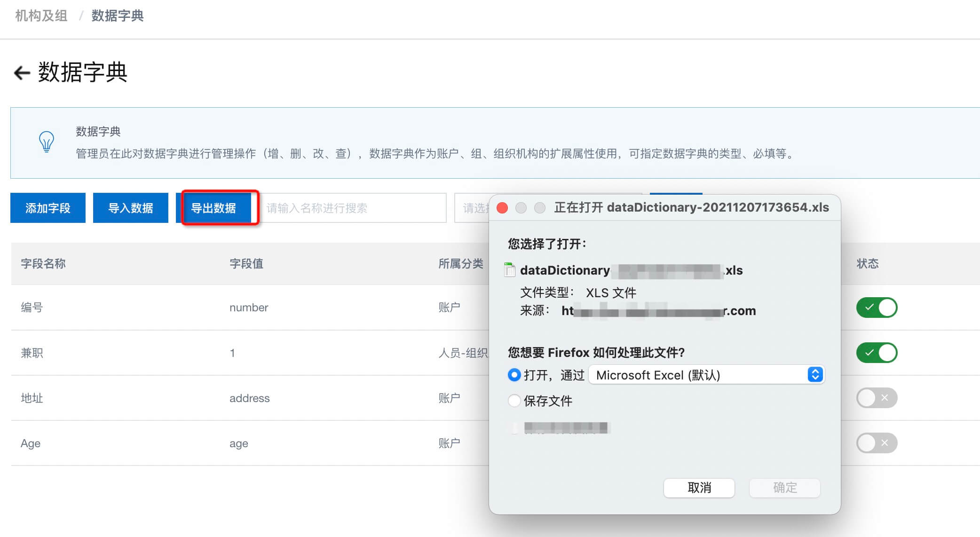Click the lightbulb tip icon
Viewport: 980px width, 537px height.
[46, 141]
